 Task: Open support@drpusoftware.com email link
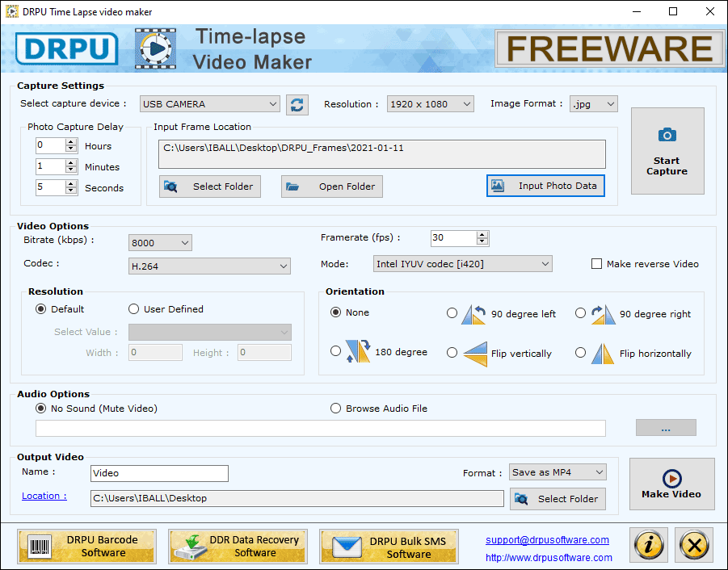547,540
